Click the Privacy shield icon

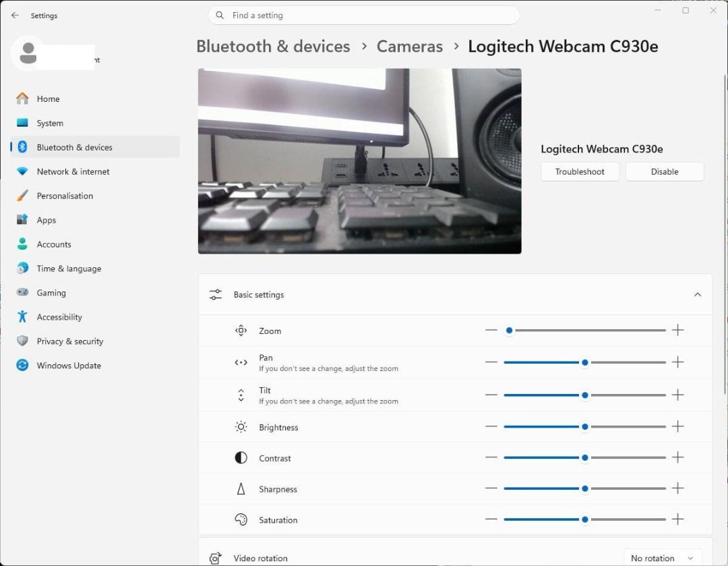click(22, 341)
